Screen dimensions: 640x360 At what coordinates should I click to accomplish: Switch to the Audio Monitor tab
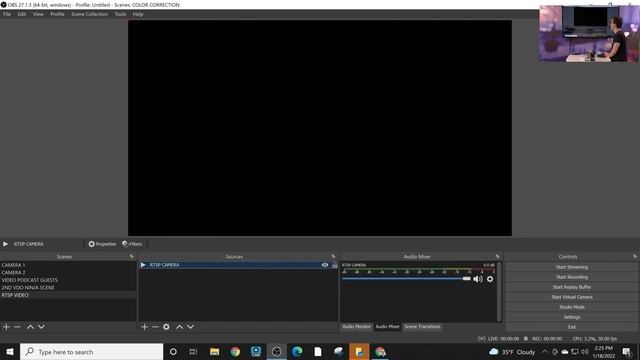[x=356, y=327]
